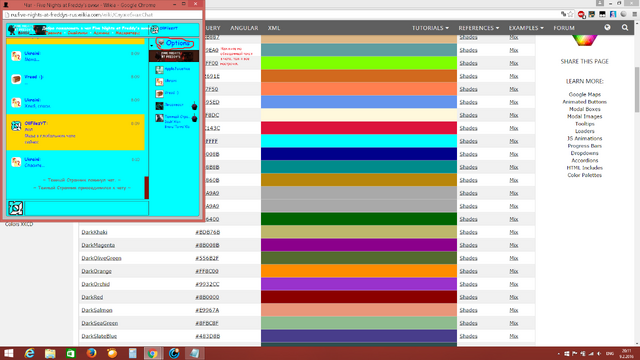The width and height of the screenshot is (640, 360).
Task: Open File Explorer taskbar icon
Action: point(50,353)
